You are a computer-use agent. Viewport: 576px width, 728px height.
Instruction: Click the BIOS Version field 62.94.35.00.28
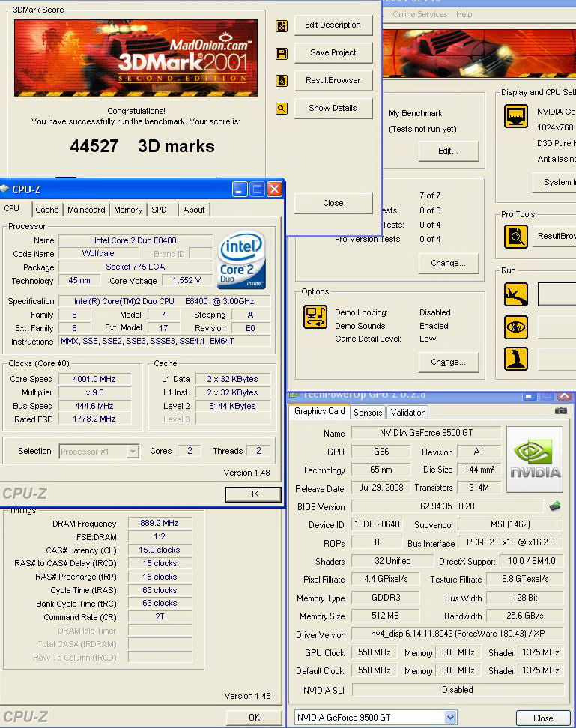point(447,506)
